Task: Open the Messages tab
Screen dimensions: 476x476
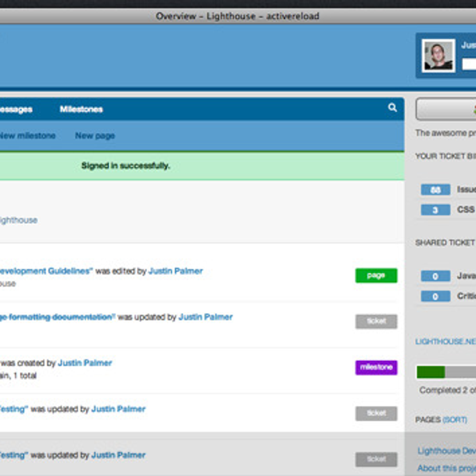Action: point(16,109)
